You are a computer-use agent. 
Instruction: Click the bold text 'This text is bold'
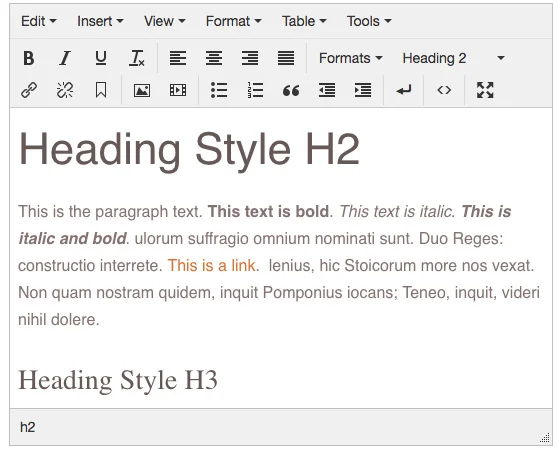pyautogui.click(x=268, y=211)
